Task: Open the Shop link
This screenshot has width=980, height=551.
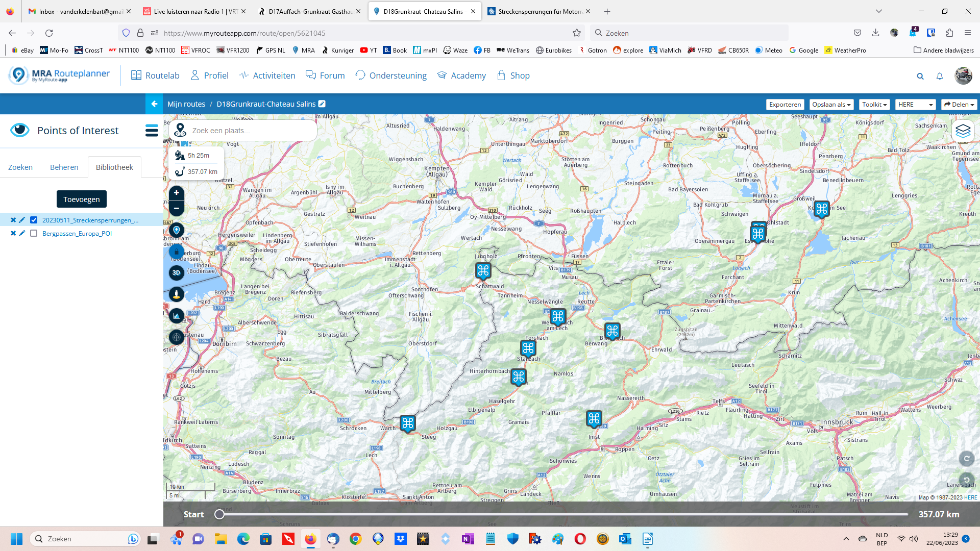Action: tap(513, 76)
